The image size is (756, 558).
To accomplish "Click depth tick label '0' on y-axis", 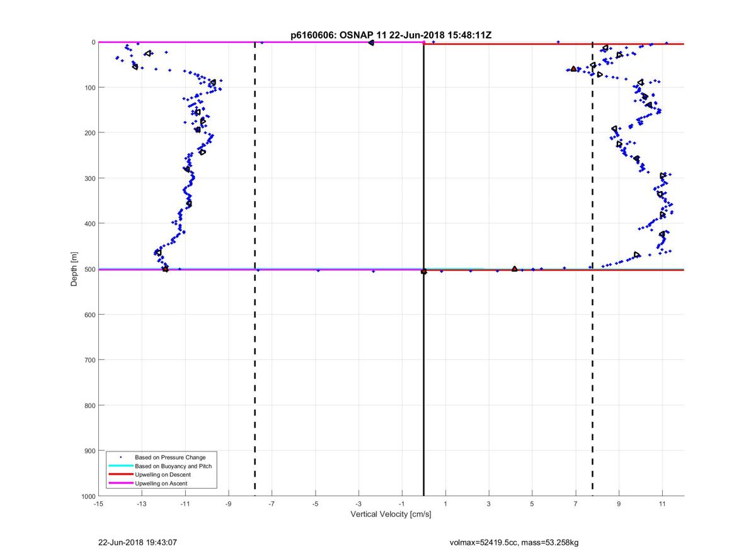I will 93,42.
